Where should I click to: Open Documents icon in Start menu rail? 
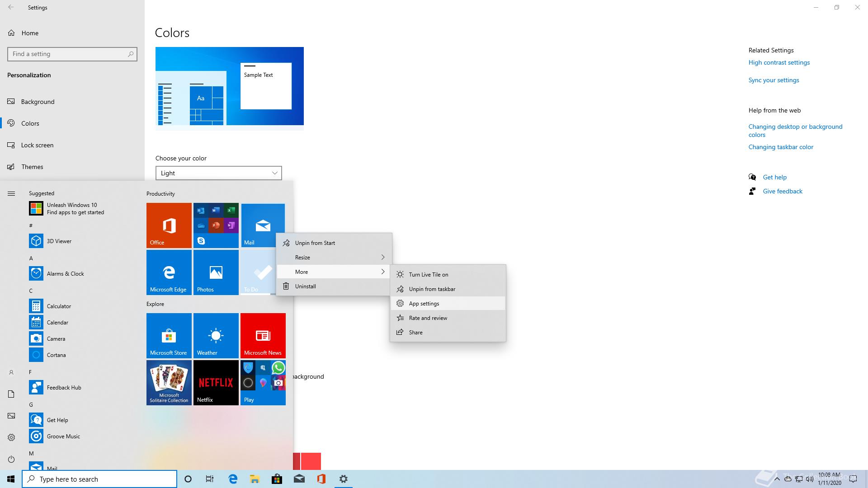(x=11, y=394)
